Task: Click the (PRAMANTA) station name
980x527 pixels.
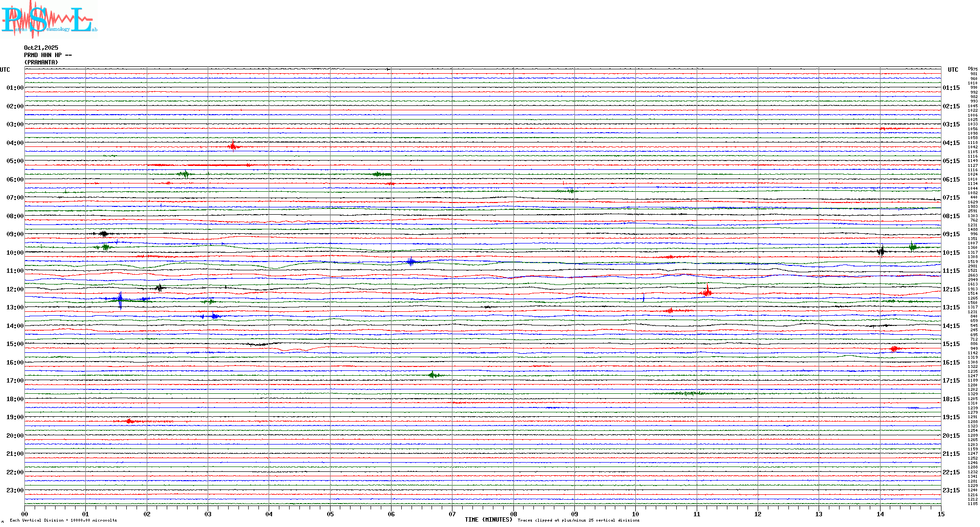Action: tap(41, 62)
